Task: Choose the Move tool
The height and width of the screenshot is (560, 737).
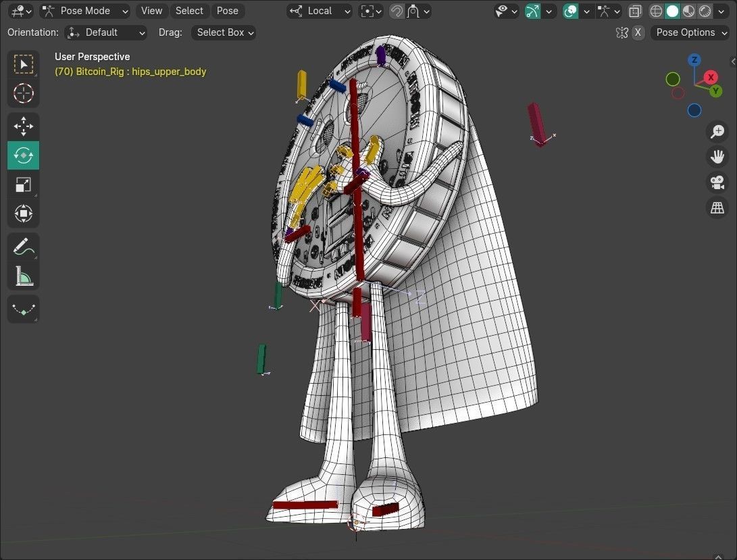Action: [24, 126]
